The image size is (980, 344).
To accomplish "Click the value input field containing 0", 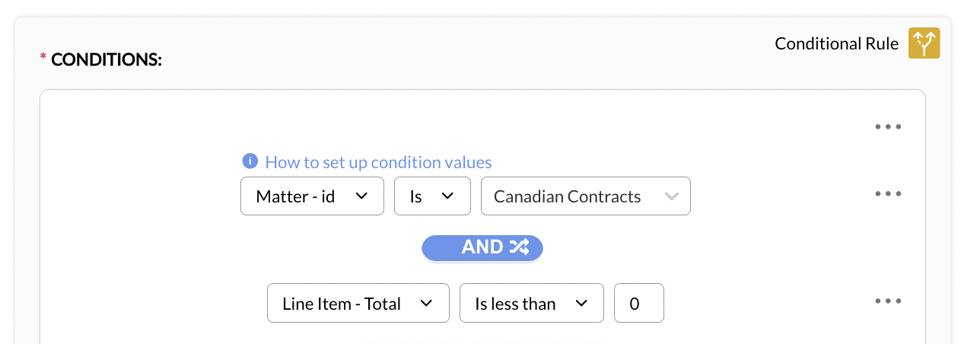I will coord(638,303).
